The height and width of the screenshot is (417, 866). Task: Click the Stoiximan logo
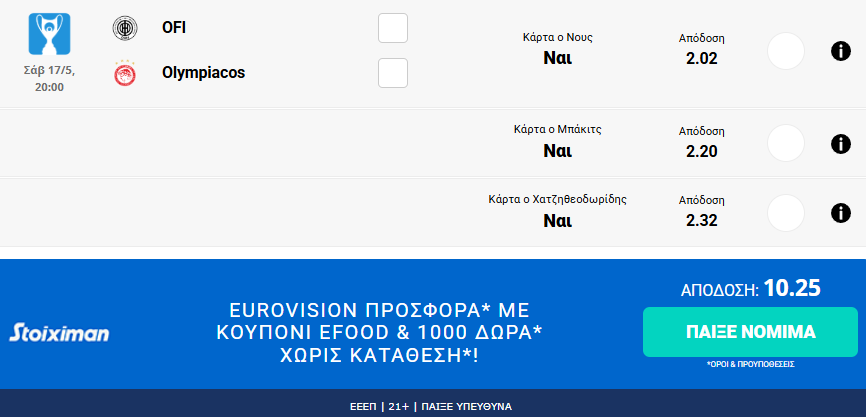pos(59,333)
